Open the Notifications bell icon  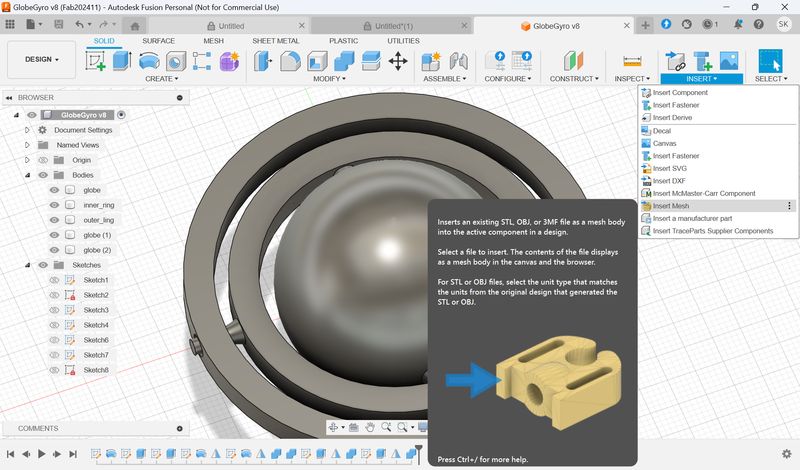(738, 24)
